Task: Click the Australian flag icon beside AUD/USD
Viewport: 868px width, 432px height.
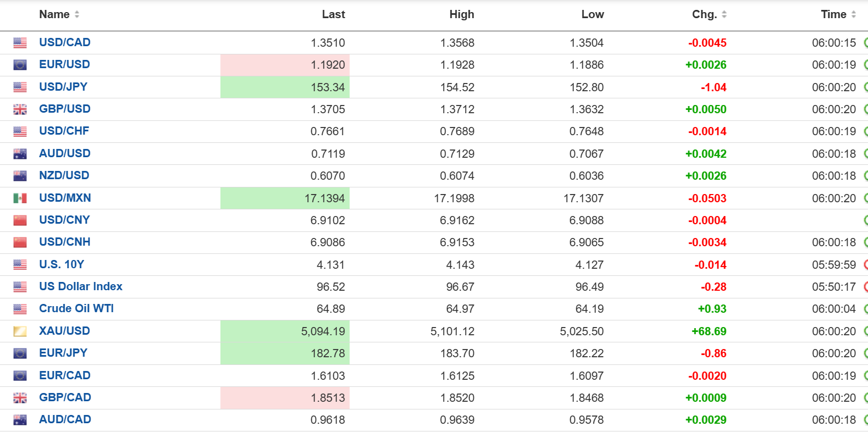Action: coord(20,154)
